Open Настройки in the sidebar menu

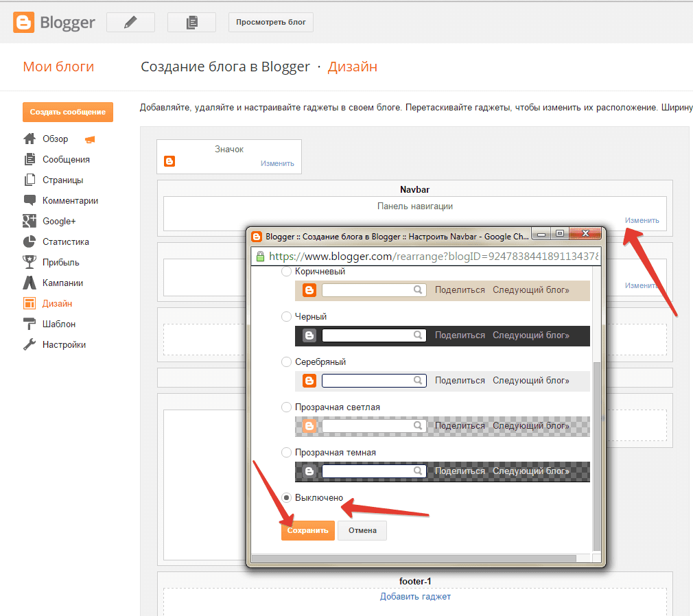click(64, 344)
